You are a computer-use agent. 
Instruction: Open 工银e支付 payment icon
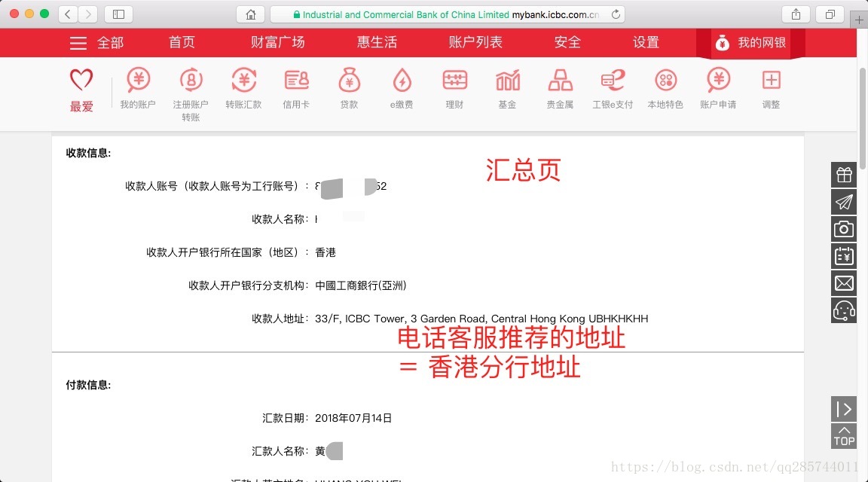pyautogui.click(x=613, y=81)
